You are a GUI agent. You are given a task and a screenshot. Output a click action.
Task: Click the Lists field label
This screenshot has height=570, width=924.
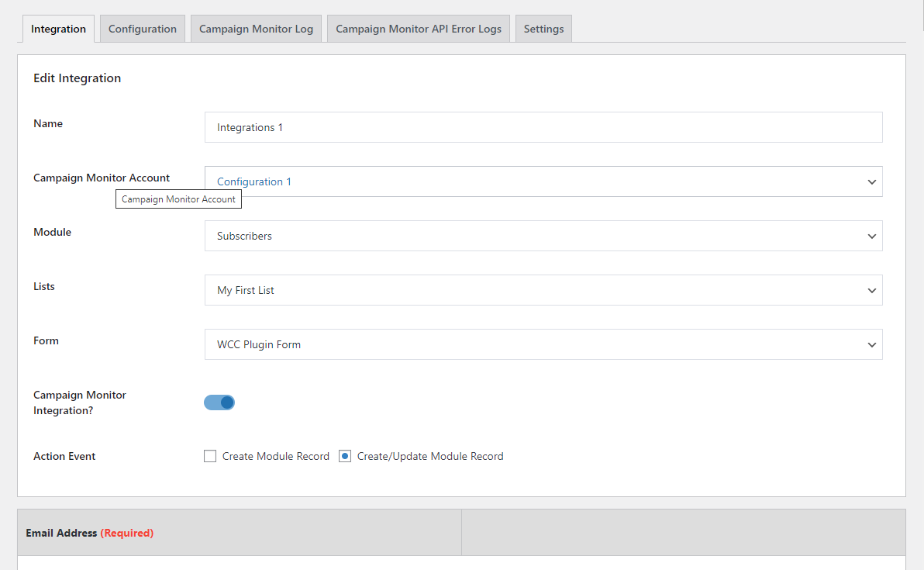tap(44, 286)
